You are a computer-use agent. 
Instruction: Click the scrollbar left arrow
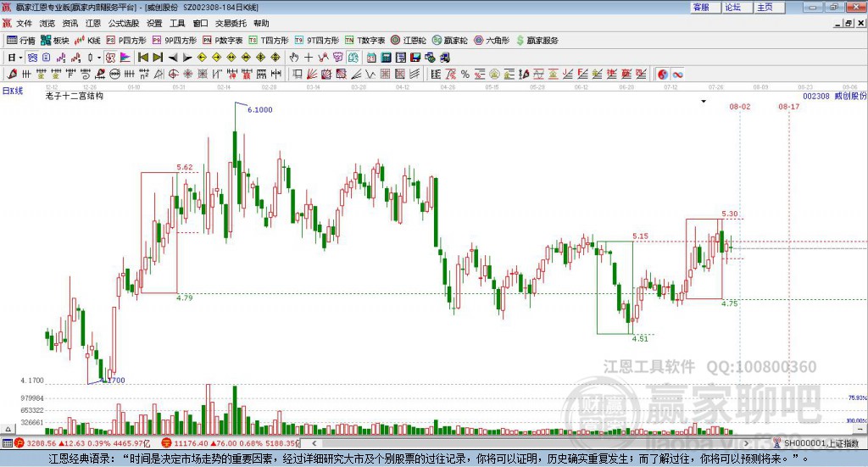pos(314,443)
